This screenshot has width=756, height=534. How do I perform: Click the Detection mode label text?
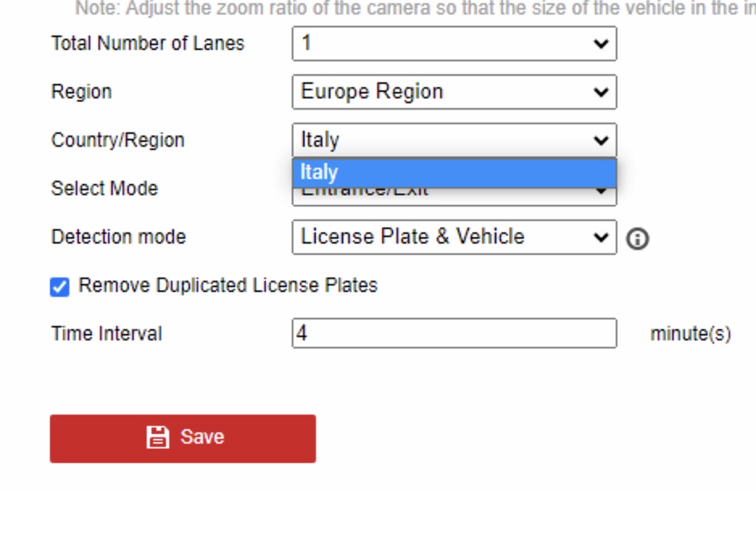(x=118, y=237)
